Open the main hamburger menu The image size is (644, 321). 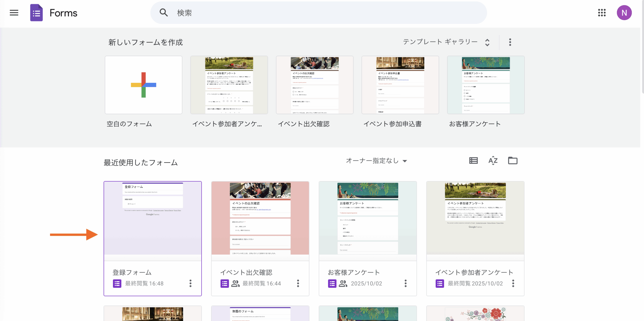[x=14, y=13]
